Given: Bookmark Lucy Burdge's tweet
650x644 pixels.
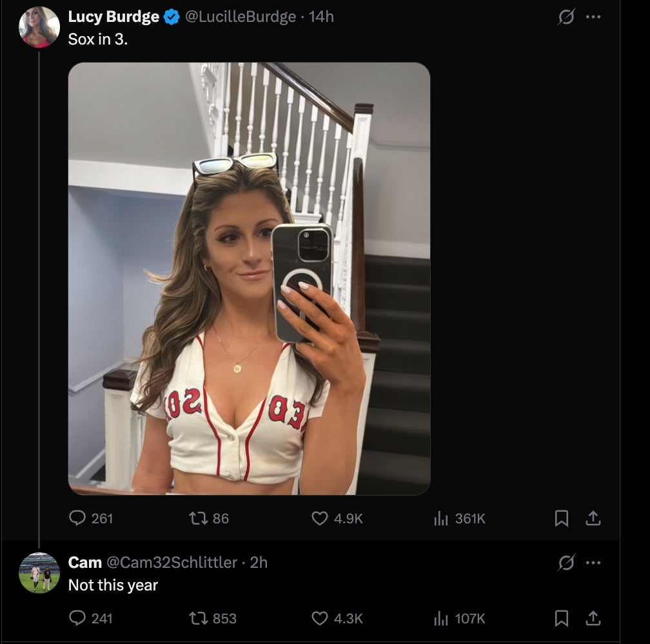Looking at the screenshot, I should coord(562,518).
